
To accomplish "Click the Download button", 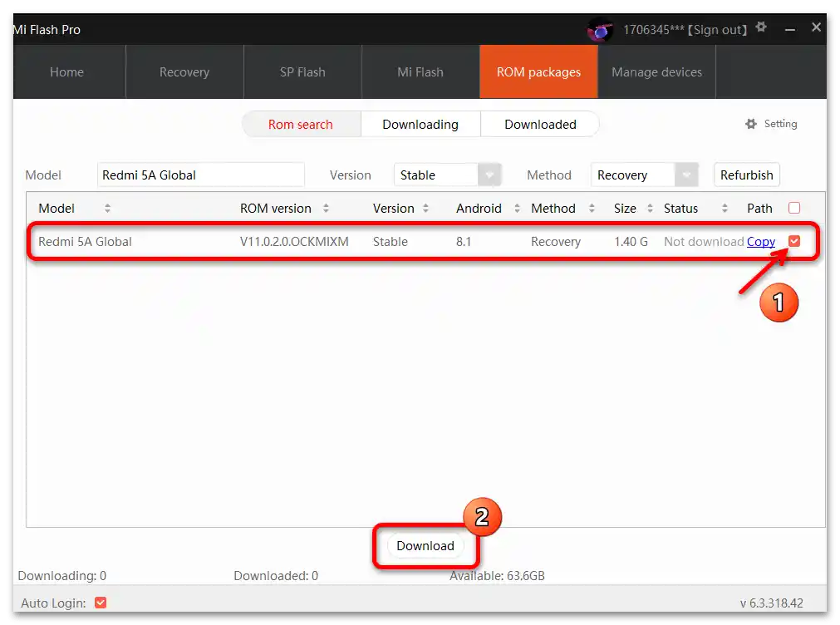I will [x=425, y=546].
